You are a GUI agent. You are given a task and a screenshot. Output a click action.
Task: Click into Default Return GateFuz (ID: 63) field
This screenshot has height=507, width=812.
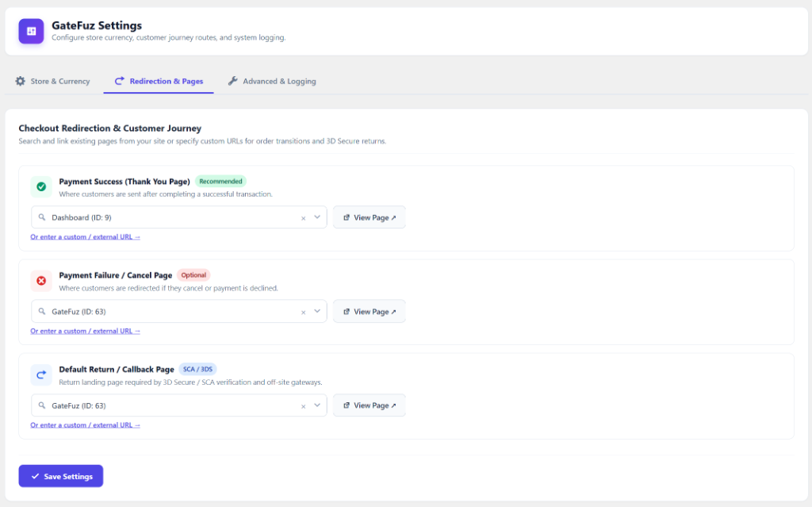click(178, 405)
